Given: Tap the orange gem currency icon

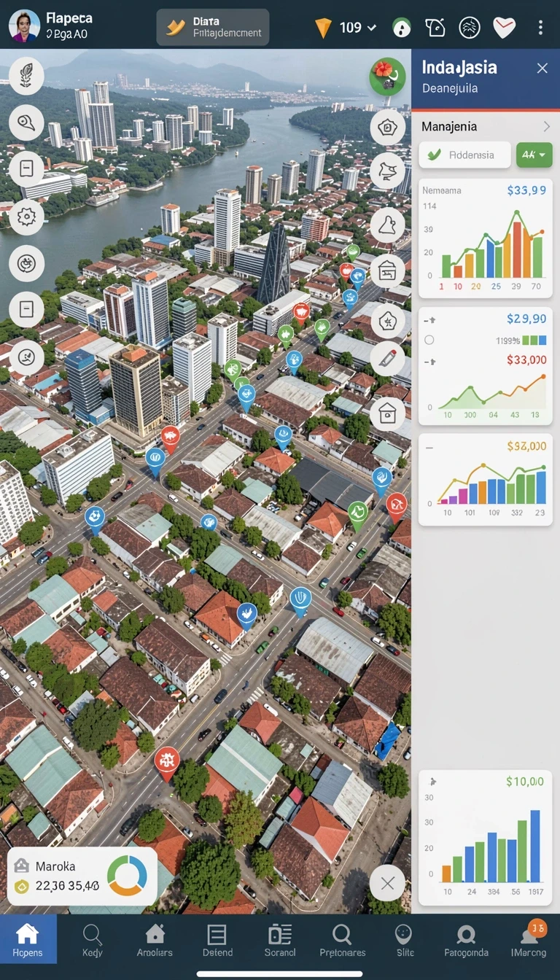Looking at the screenshot, I should 323,28.
